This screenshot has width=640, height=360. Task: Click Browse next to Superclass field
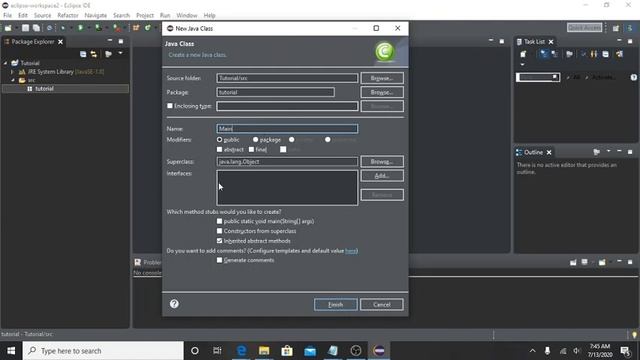click(x=382, y=162)
